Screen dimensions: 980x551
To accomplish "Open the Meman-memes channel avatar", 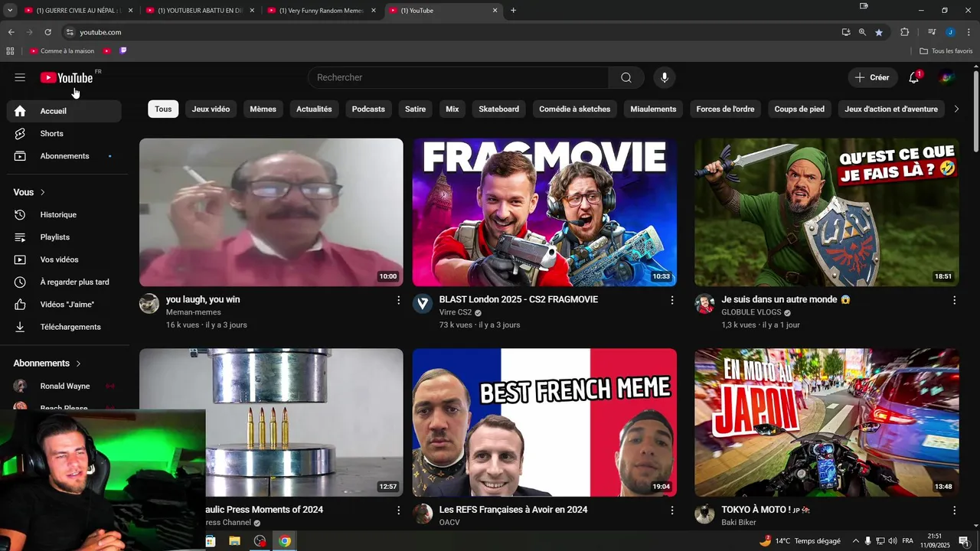I will click(x=149, y=304).
